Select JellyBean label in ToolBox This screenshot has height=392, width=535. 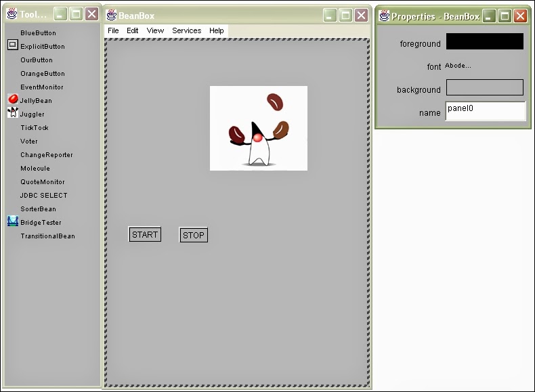click(x=36, y=101)
